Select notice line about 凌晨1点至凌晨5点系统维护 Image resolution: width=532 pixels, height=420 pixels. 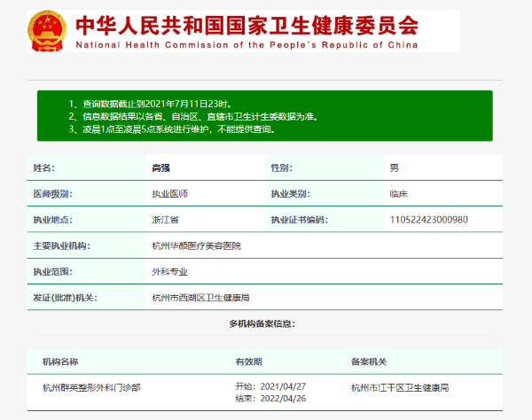pyautogui.click(x=172, y=129)
